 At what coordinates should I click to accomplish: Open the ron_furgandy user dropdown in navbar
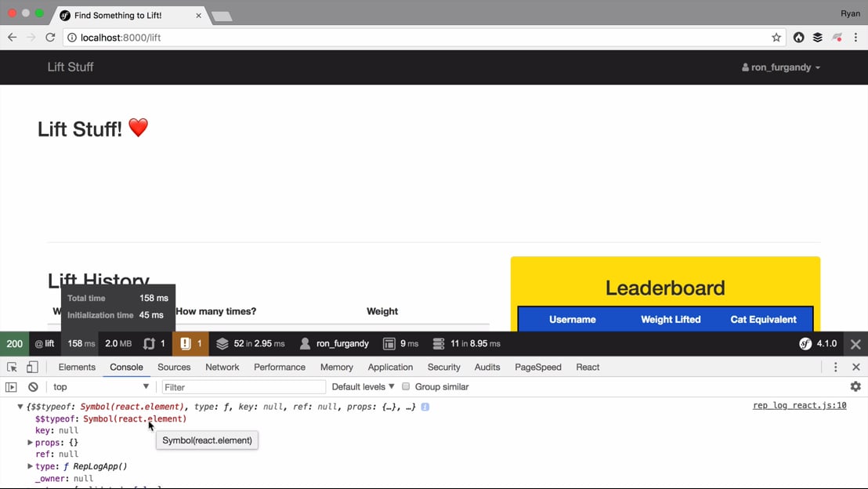(781, 67)
